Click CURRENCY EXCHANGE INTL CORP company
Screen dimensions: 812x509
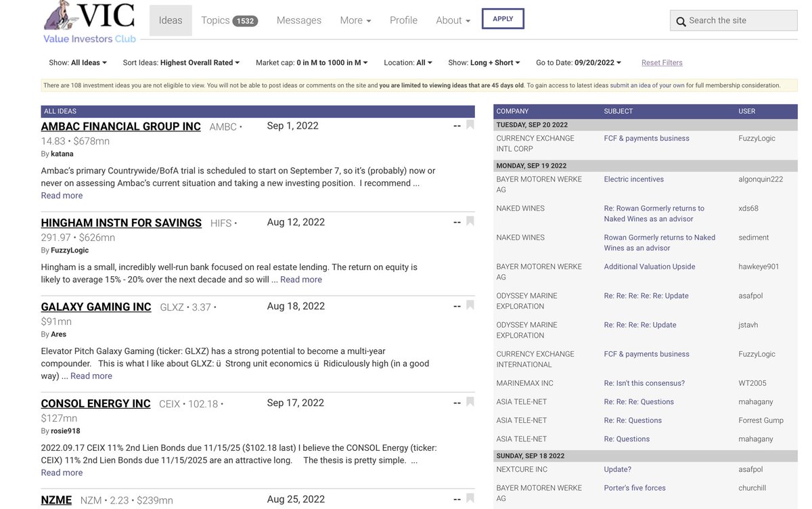[x=535, y=143]
